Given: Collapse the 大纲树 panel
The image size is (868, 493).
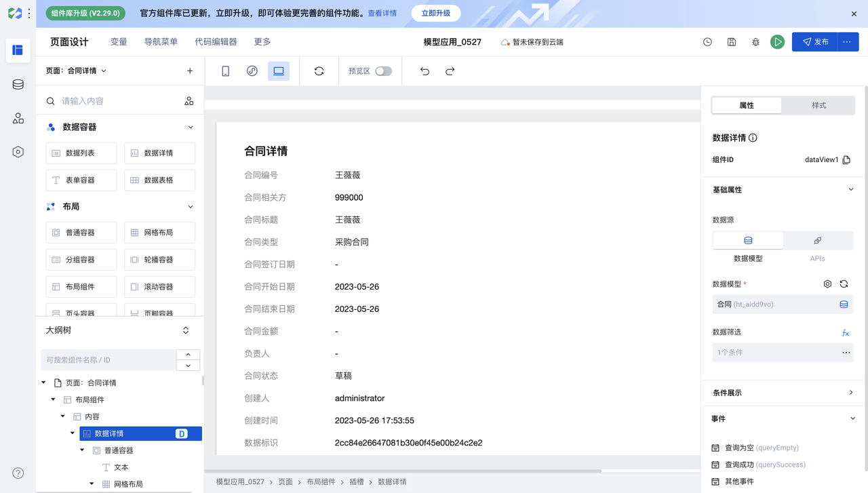Looking at the screenshot, I should click(186, 330).
